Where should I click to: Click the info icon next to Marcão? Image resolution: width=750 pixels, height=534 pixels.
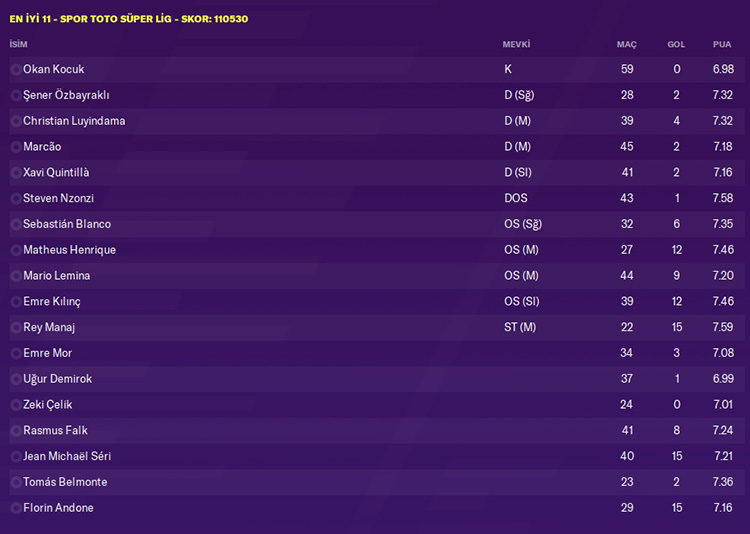(16, 147)
